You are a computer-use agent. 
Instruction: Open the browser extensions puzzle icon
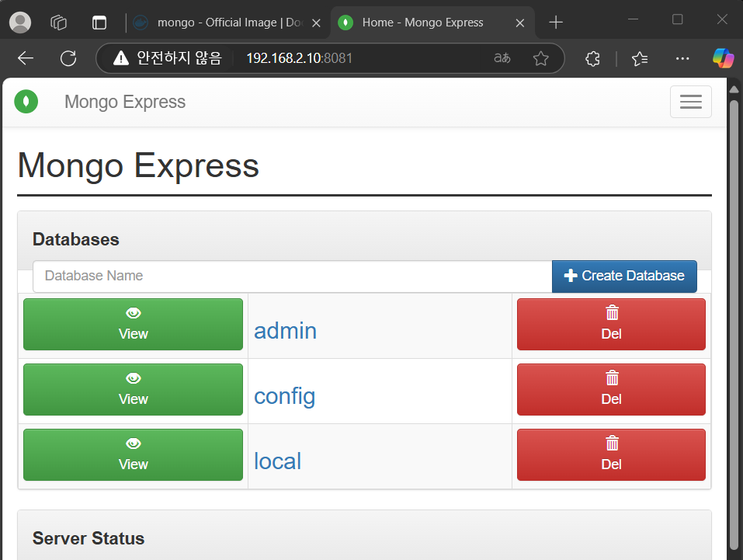click(x=592, y=59)
